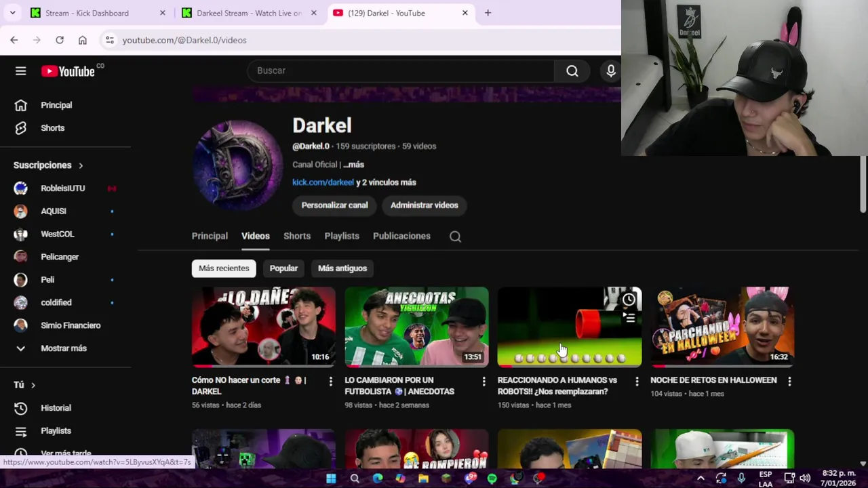Click the magnifier search button in YouTube header
Image resolution: width=868 pixels, height=488 pixels.
pos(572,70)
